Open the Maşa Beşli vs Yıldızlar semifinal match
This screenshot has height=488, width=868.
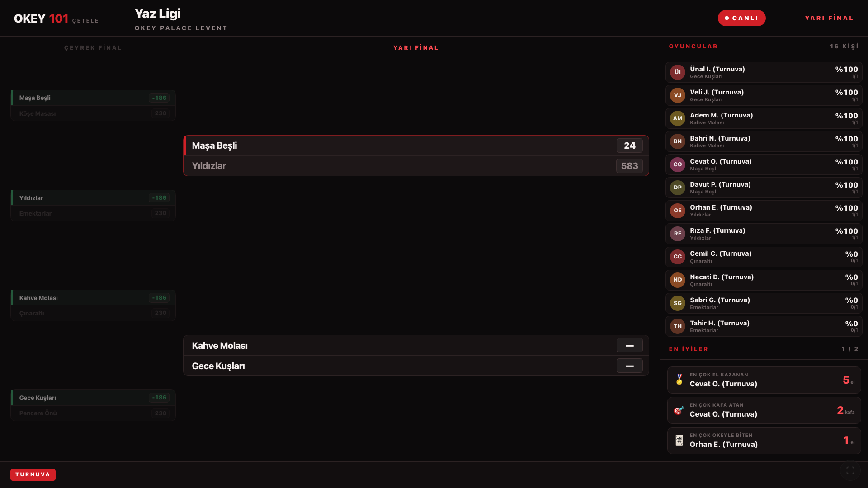pos(416,156)
